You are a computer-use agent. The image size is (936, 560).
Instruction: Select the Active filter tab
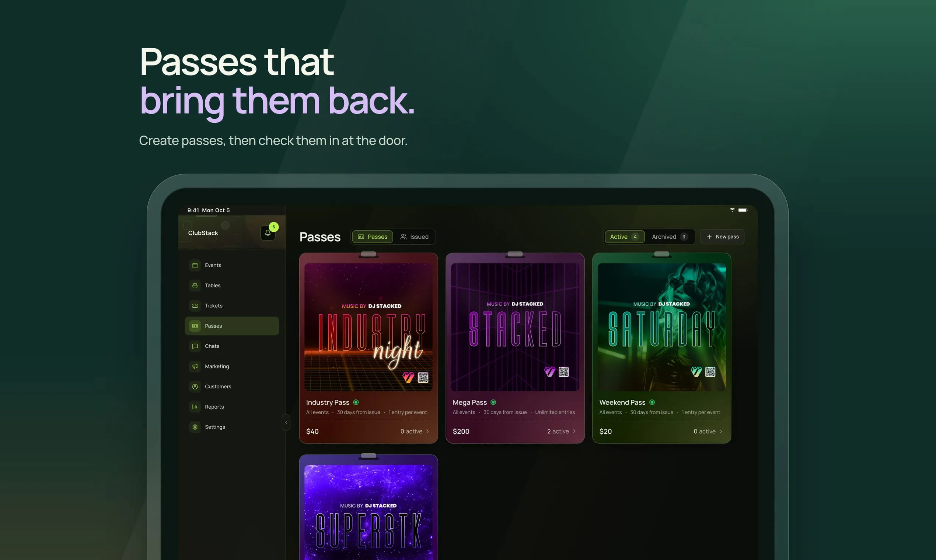625,237
